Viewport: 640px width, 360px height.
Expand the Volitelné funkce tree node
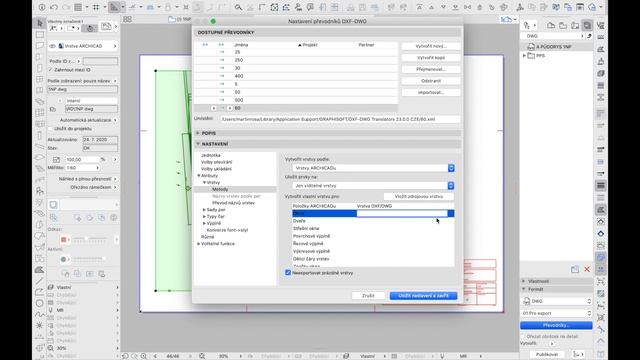199,244
